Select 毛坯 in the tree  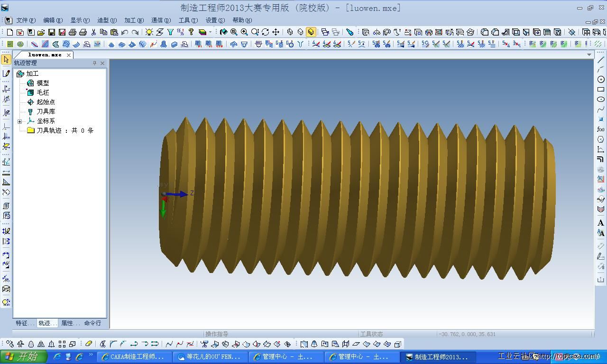[x=43, y=92]
